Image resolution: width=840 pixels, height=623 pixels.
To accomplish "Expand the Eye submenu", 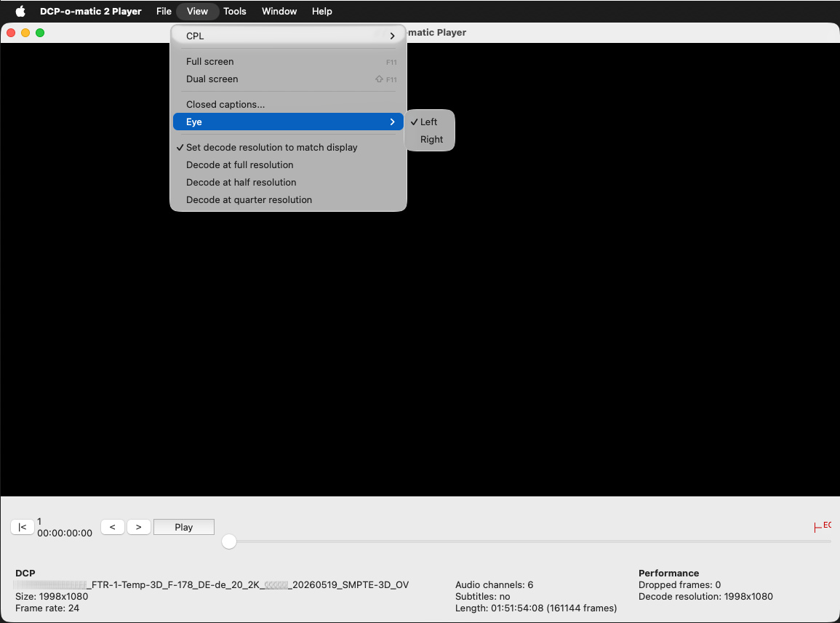I will point(288,122).
